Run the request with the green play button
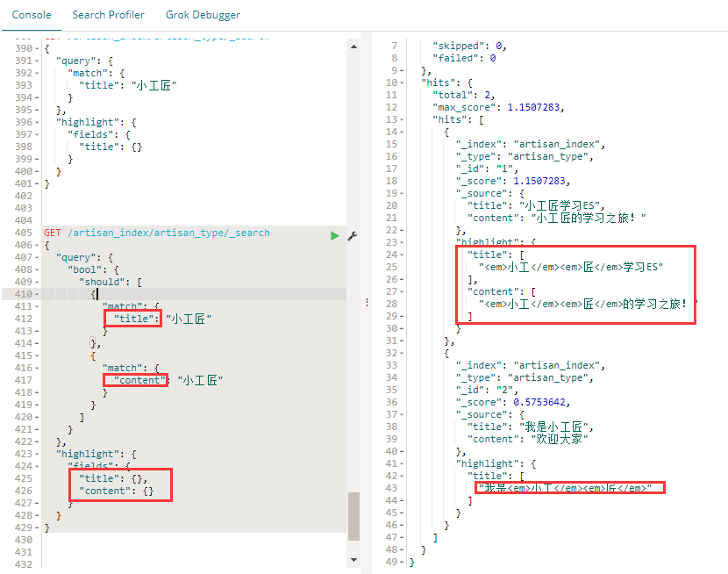Image resolution: width=728 pixels, height=574 pixels. [335, 236]
